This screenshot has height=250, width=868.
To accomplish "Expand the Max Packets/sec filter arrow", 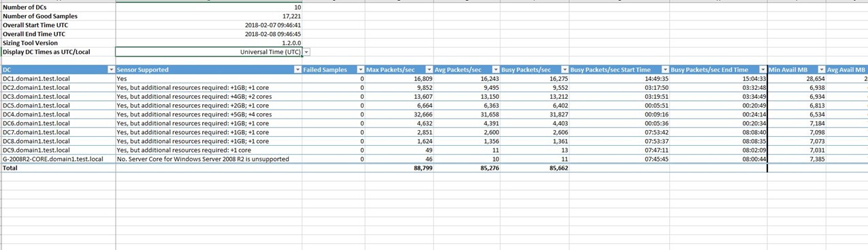I will pyautogui.click(x=428, y=69).
